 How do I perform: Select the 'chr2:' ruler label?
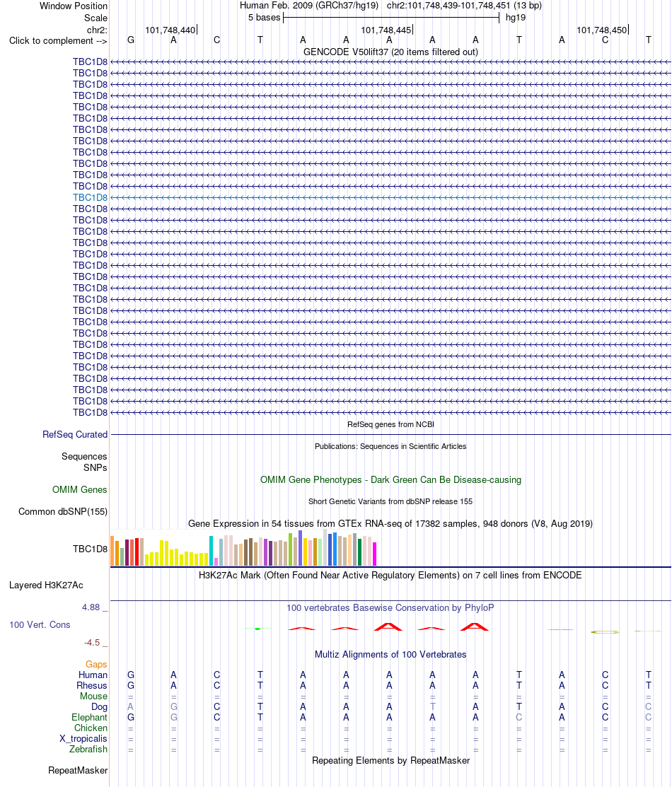click(97, 30)
